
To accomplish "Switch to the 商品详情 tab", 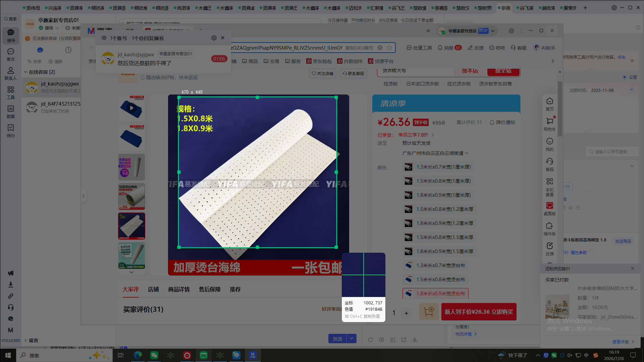I will point(179,289).
